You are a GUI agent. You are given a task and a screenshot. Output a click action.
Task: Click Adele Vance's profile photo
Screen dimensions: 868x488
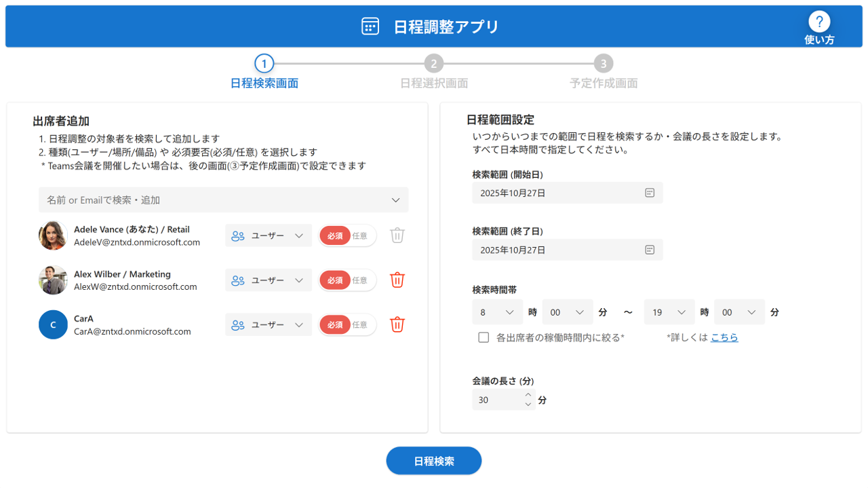pyautogui.click(x=53, y=236)
